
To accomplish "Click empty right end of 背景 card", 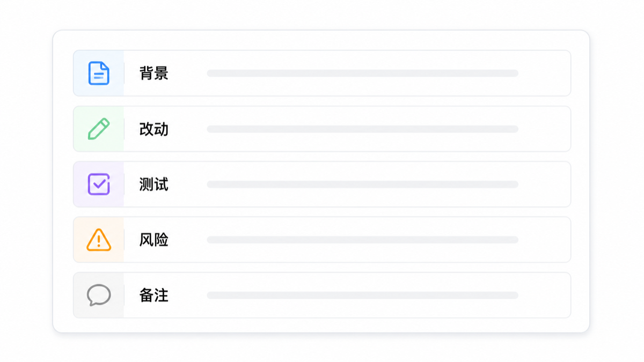I will tap(544, 73).
